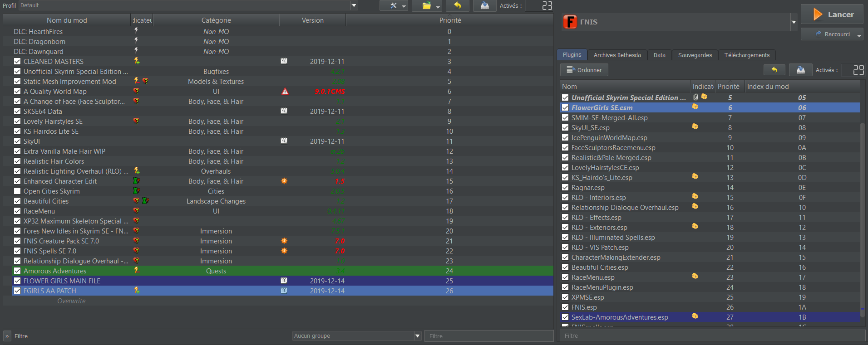Disable the FGIRLS AA PATCH checkbox
868x345 pixels.
(x=17, y=291)
